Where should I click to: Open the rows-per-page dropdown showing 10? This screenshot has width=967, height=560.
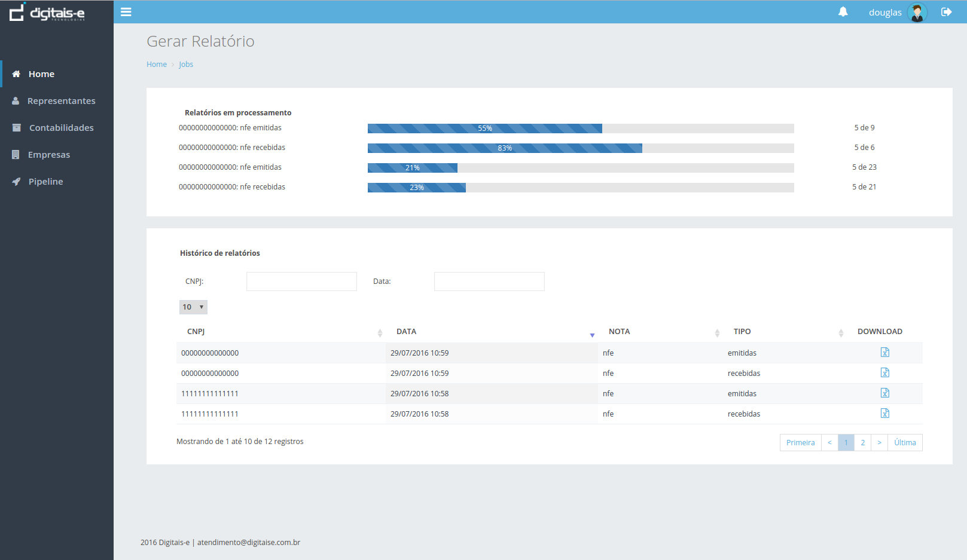tap(193, 307)
